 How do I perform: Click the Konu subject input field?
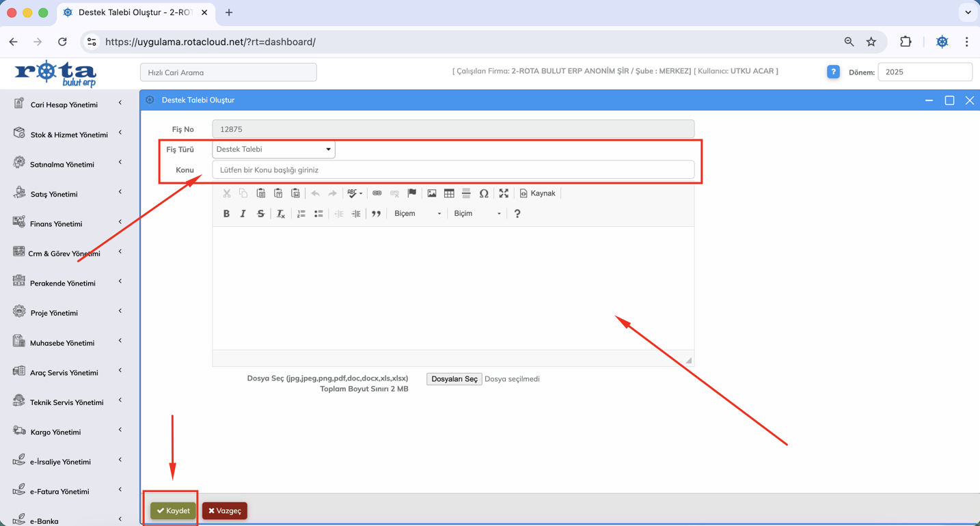tap(452, 170)
